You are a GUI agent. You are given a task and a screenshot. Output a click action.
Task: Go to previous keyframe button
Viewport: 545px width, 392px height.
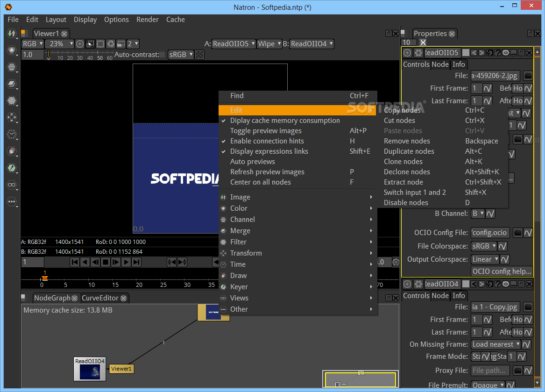[172, 262]
